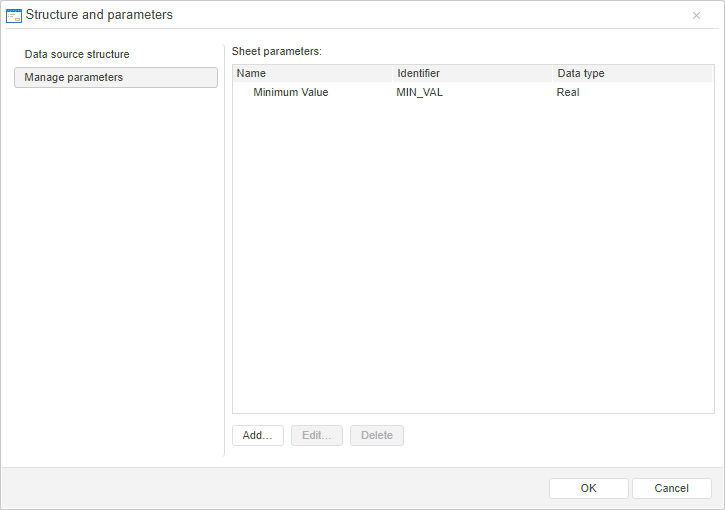Click the Real data type cell
725x510 pixels.
(x=568, y=92)
